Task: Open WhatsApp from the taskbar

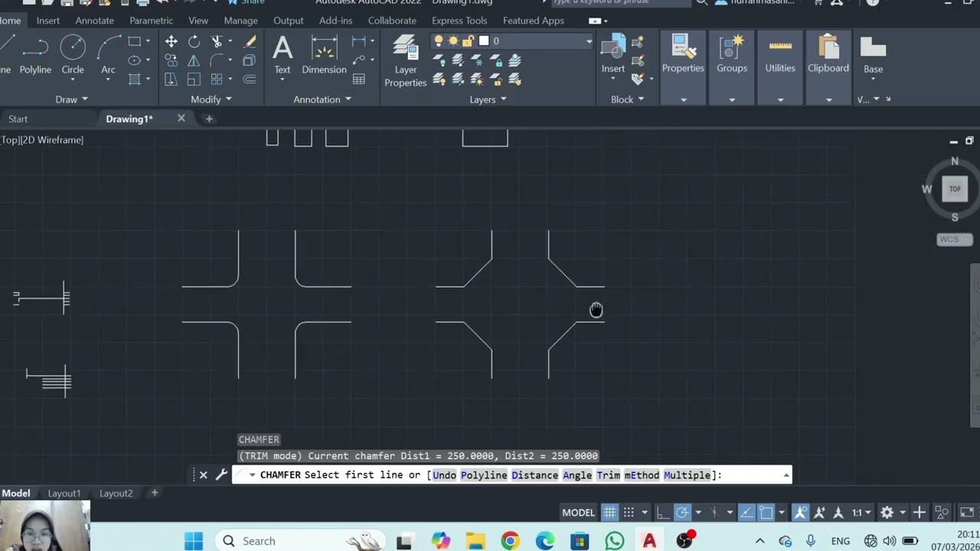Action: [x=614, y=541]
